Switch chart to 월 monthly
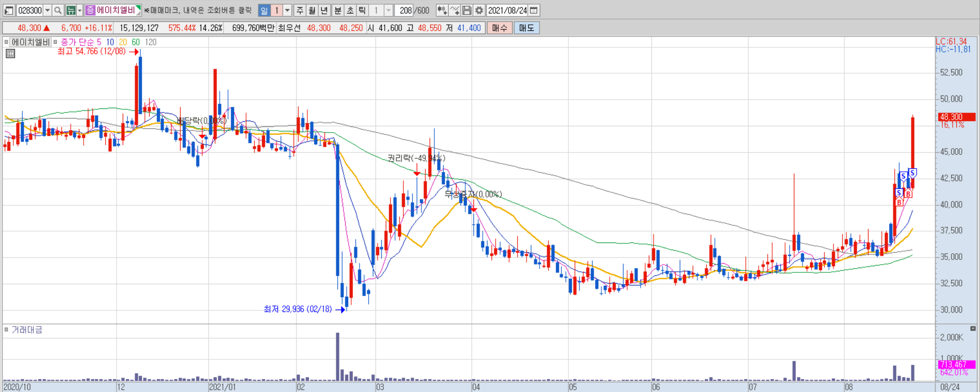This screenshot has width=980, height=392. click(312, 10)
